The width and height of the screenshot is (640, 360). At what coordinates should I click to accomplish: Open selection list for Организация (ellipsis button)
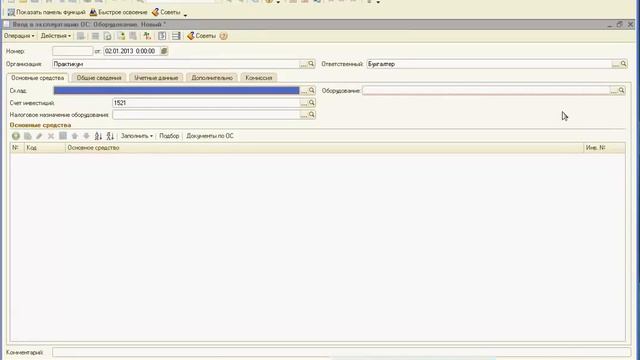tap(303, 64)
